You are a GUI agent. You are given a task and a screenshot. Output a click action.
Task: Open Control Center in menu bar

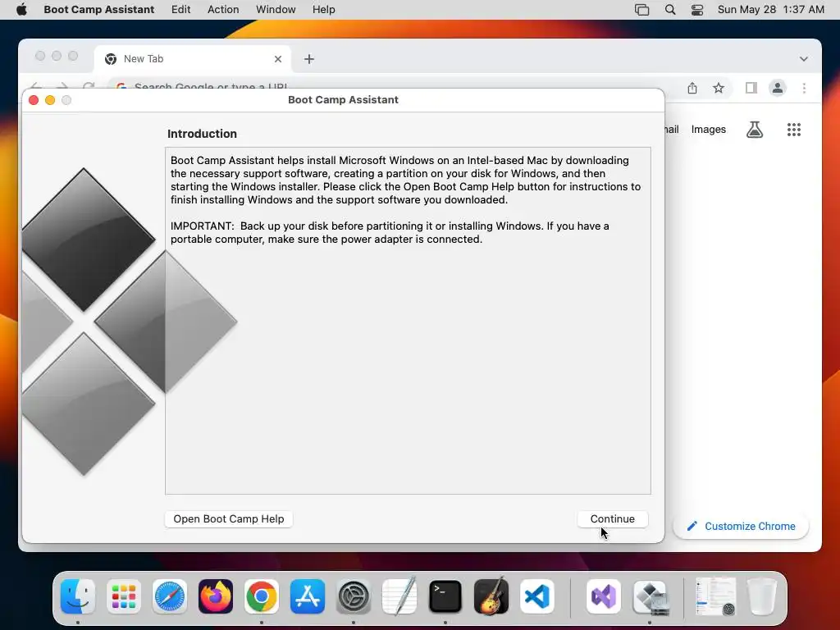point(697,9)
